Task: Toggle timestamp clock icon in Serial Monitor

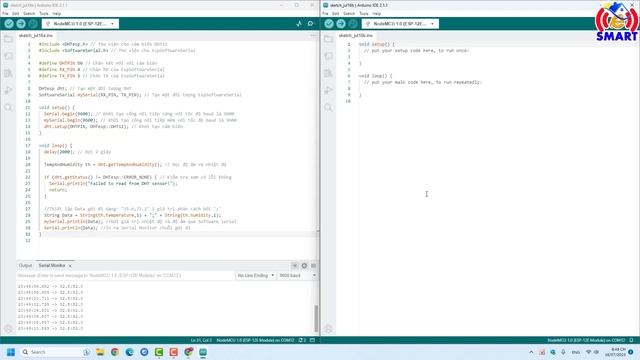Action: point(304,266)
